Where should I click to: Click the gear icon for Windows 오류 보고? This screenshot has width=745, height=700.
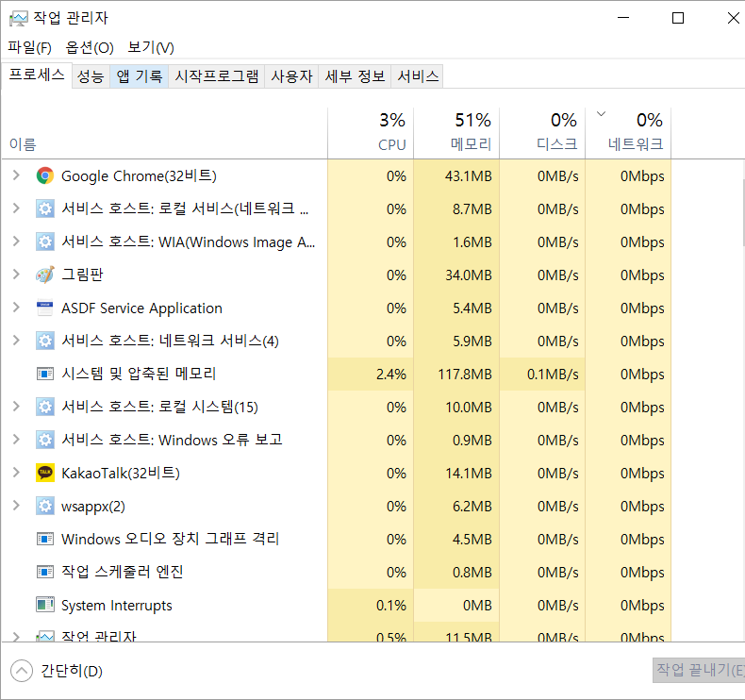[x=45, y=440]
